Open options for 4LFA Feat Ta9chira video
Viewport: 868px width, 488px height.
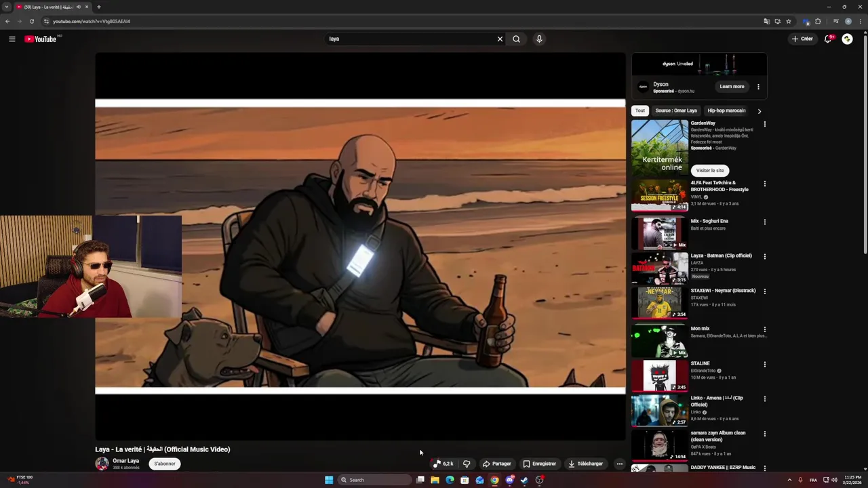[x=764, y=184]
